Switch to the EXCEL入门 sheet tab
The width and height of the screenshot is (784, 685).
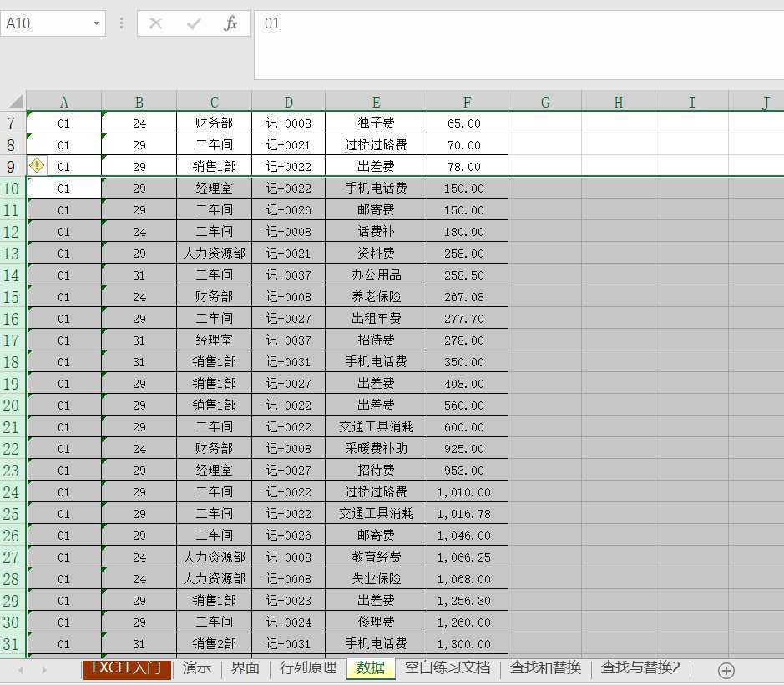click(x=127, y=669)
